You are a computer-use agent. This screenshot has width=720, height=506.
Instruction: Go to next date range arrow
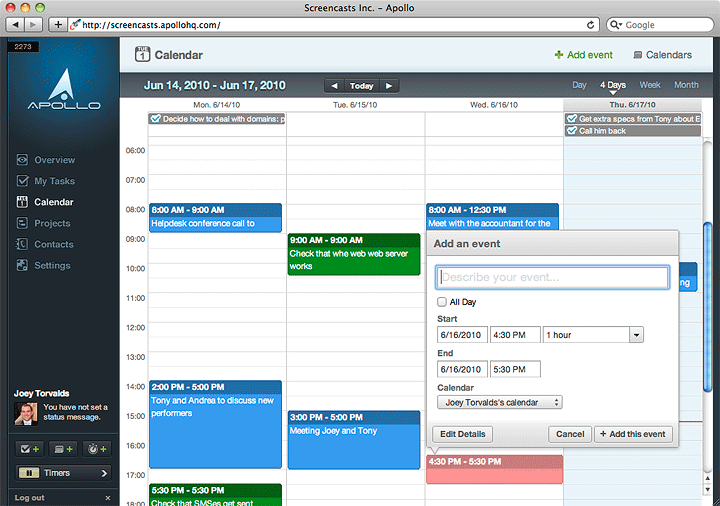389,85
